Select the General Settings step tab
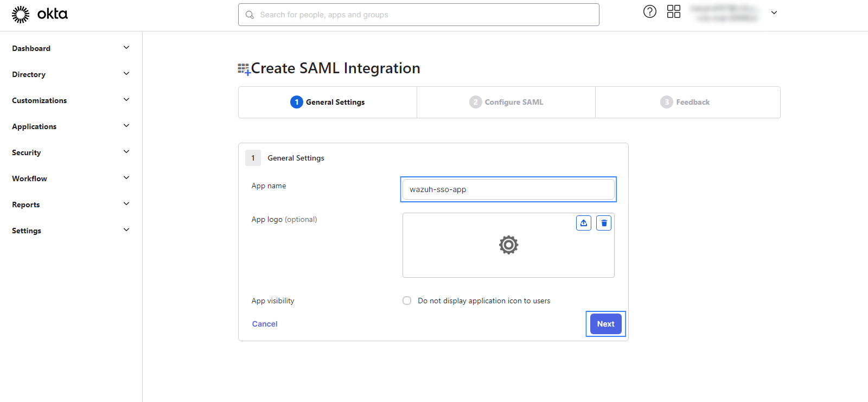 pyautogui.click(x=328, y=102)
